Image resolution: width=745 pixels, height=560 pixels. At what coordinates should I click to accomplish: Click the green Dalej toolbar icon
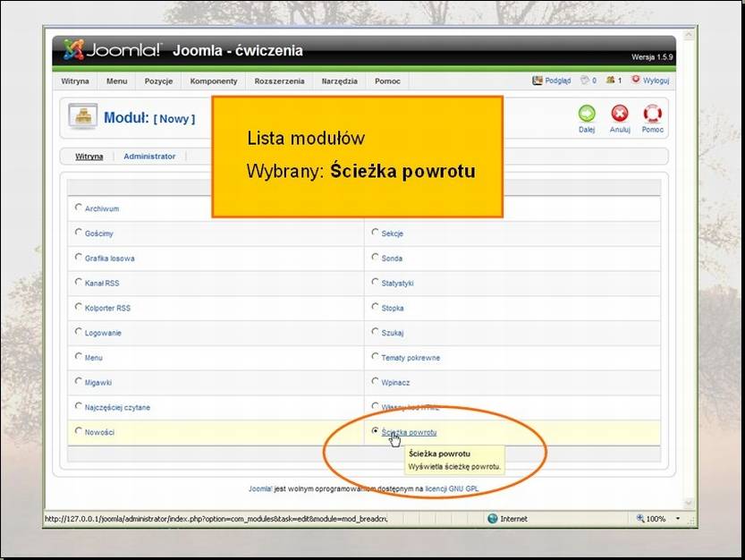(x=587, y=114)
